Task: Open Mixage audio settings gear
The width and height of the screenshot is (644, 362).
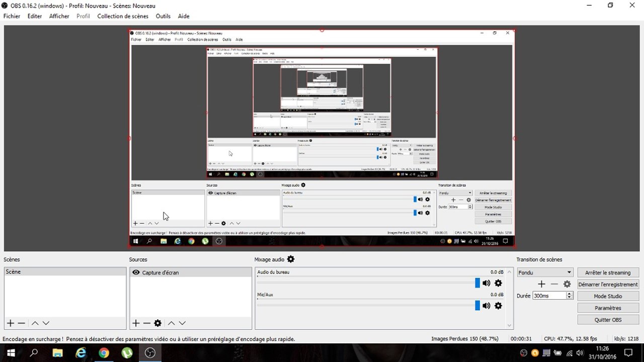Action: coord(291,259)
